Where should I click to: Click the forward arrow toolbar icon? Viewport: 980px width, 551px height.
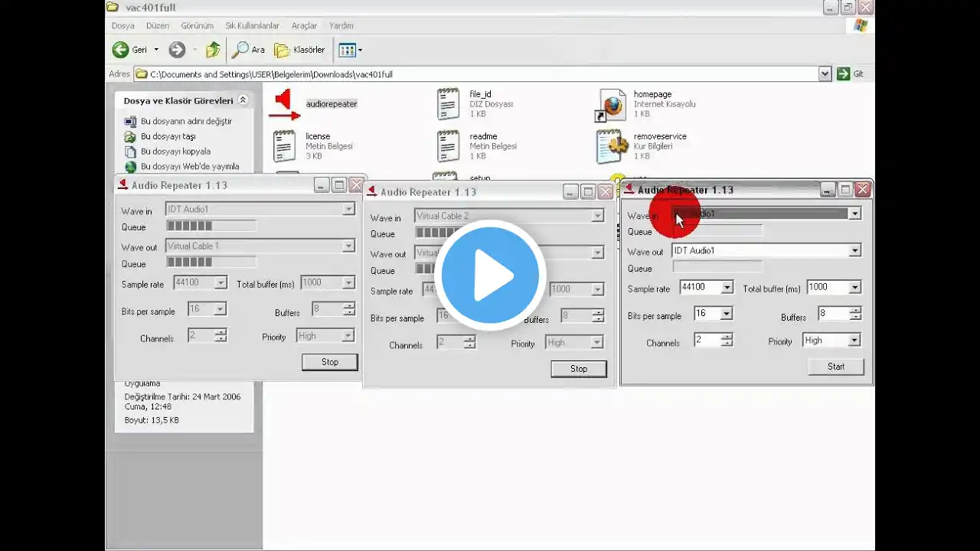[x=177, y=50]
